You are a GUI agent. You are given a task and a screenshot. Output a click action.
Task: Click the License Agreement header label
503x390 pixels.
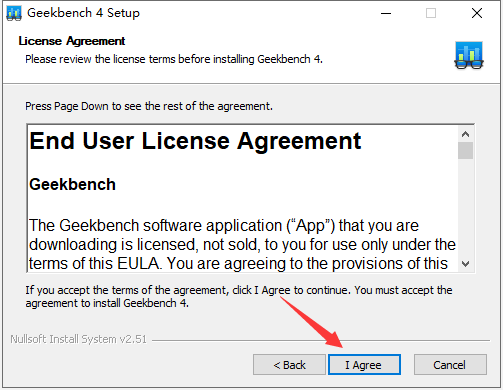[72, 41]
